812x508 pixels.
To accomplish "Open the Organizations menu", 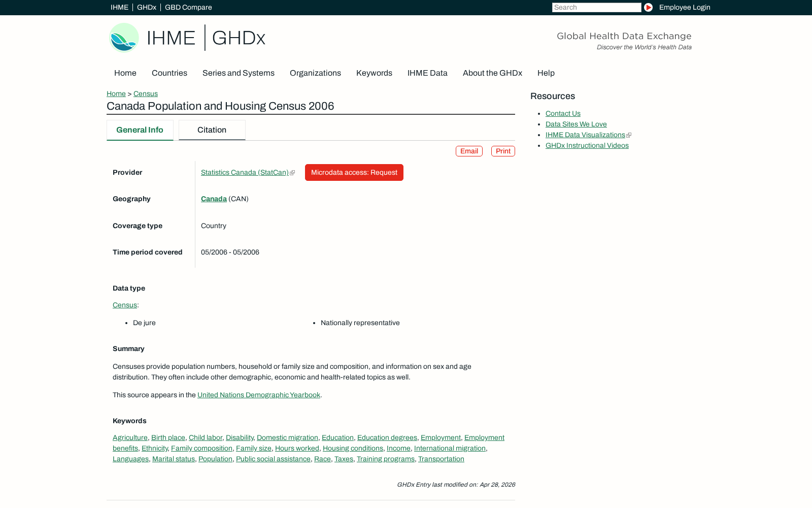I will tap(315, 73).
